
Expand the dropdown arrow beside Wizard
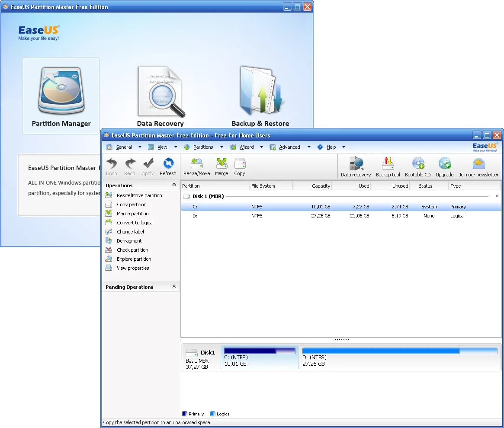(x=261, y=147)
